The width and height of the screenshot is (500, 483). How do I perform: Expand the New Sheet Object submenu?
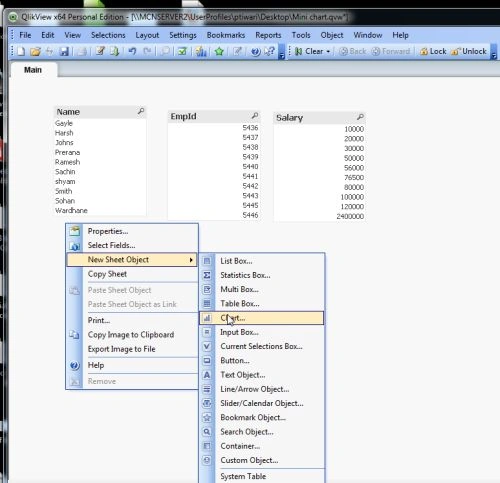pos(132,260)
